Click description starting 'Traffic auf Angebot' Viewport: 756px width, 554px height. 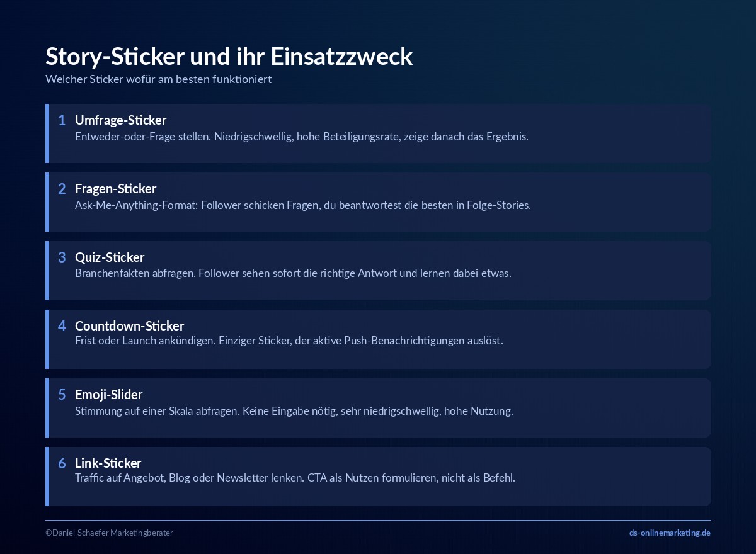click(x=295, y=478)
